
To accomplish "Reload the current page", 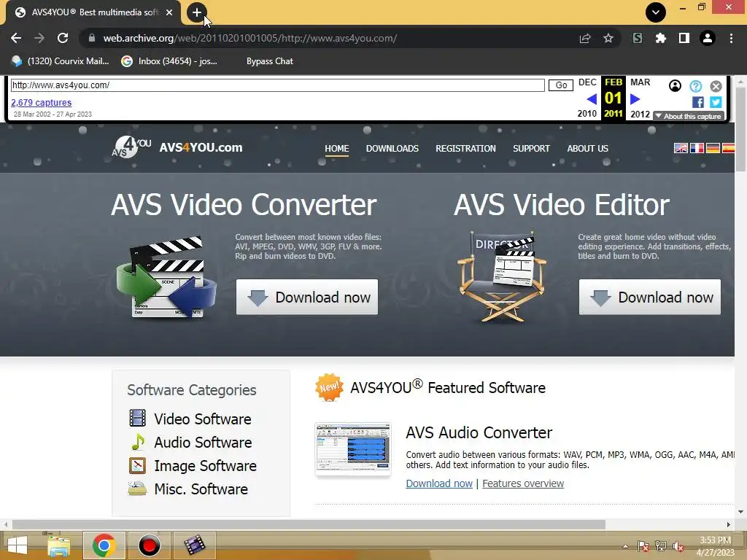I will click(63, 38).
